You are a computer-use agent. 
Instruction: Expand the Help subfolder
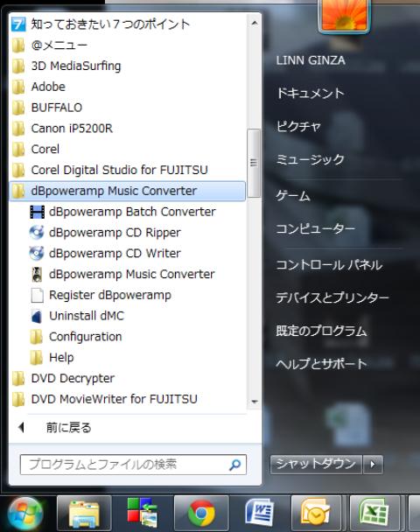point(127,358)
